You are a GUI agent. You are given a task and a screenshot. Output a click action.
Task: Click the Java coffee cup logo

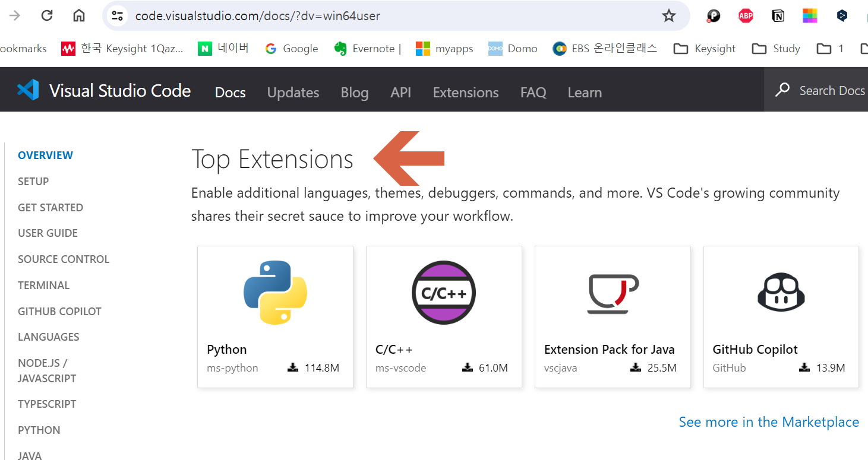(613, 294)
